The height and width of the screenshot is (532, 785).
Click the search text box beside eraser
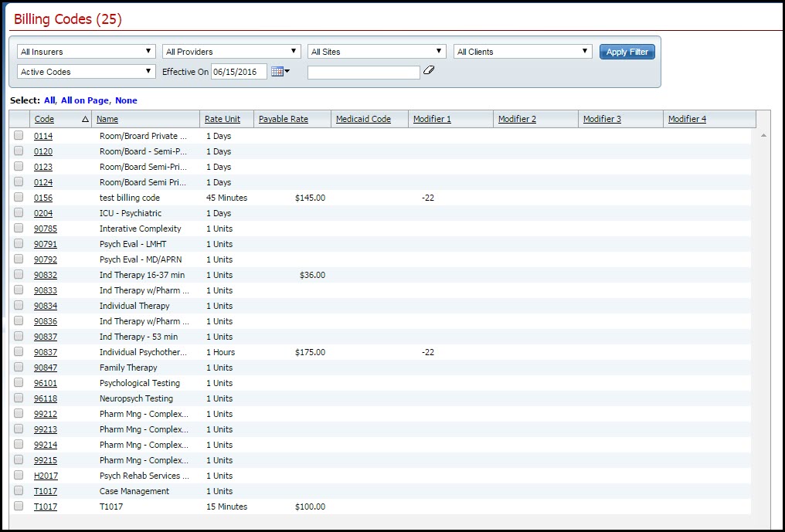363,72
